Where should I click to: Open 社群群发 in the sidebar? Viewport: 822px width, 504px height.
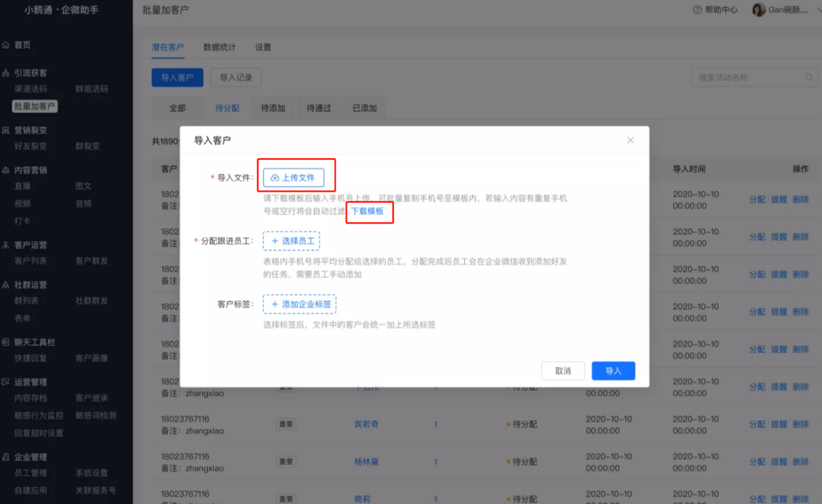pos(92,301)
